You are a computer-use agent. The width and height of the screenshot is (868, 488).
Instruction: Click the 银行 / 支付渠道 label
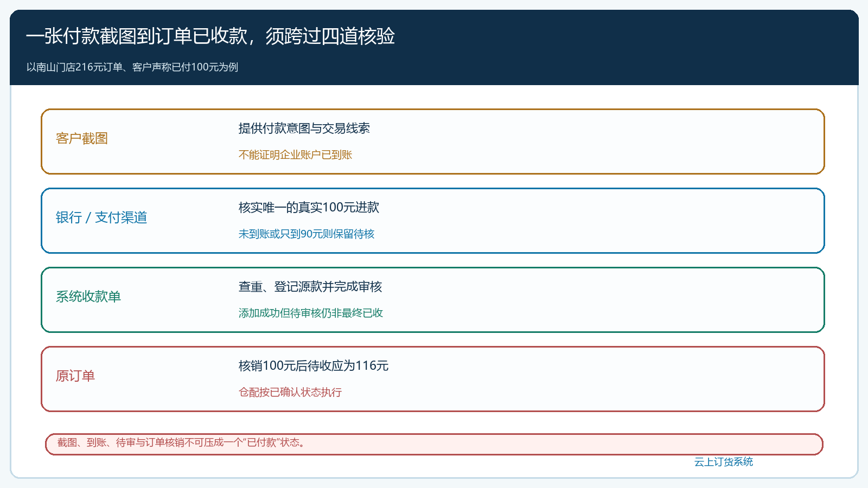[x=101, y=218]
